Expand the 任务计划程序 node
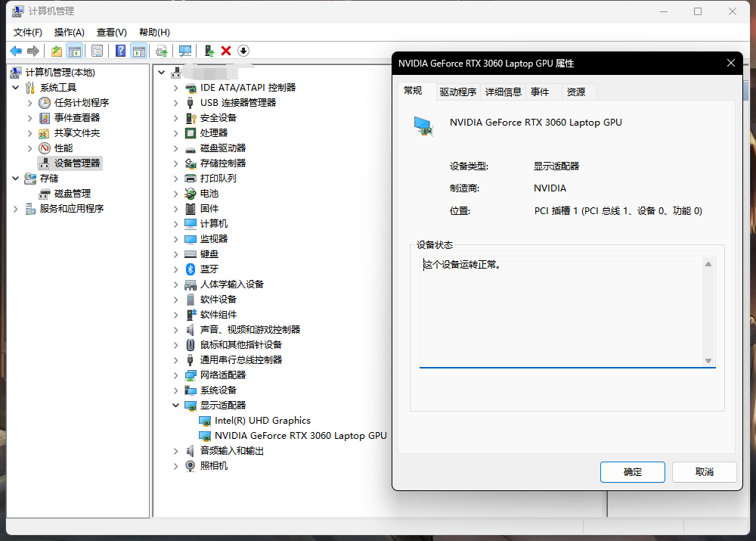This screenshot has height=541, width=756. pos(29,102)
